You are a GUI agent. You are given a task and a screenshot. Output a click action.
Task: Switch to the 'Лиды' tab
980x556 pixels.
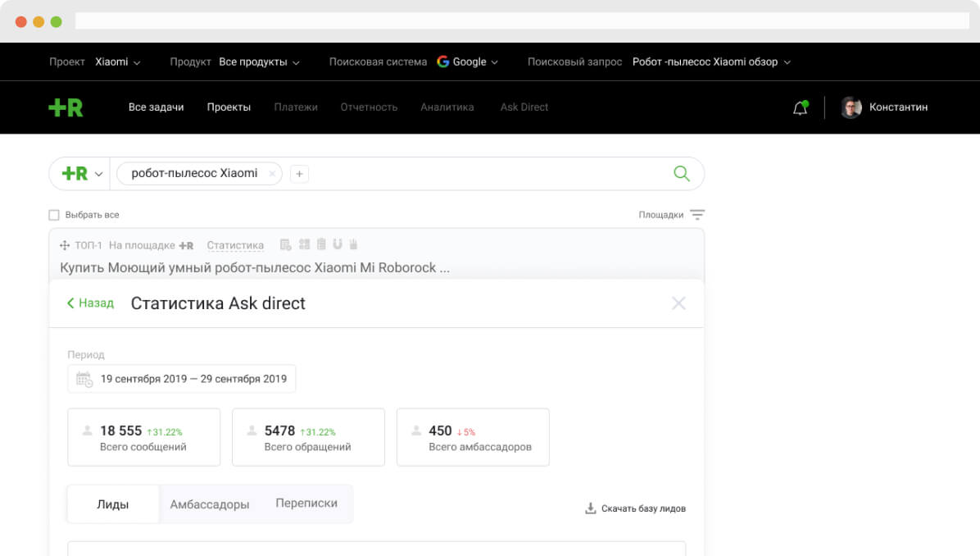[x=112, y=504]
